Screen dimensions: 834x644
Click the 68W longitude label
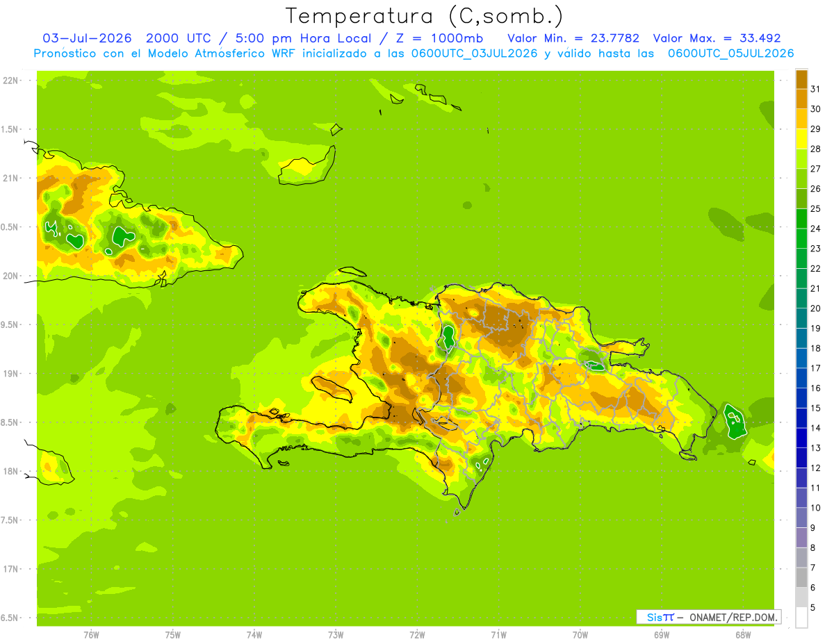[743, 634]
